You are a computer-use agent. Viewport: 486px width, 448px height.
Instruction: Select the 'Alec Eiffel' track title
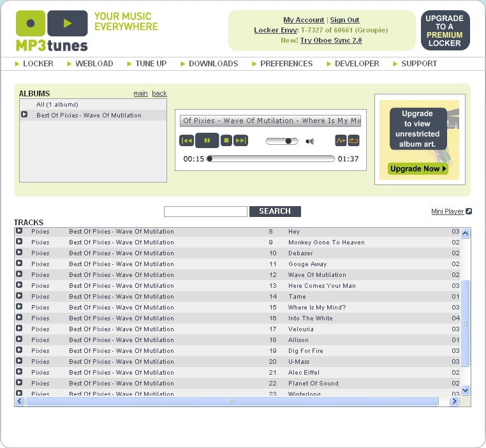click(x=304, y=372)
